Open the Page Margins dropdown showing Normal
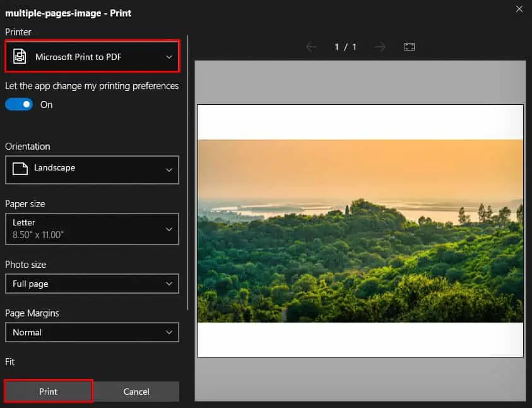 click(92, 332)
